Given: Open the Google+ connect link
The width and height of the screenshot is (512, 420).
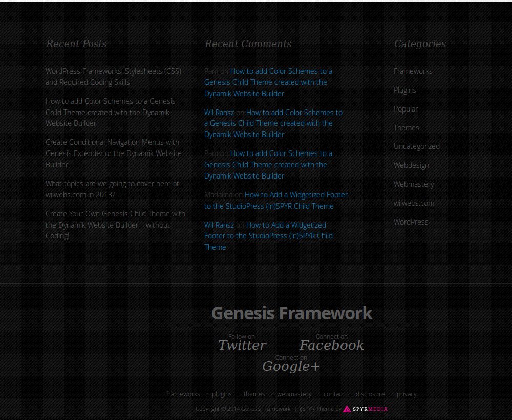Looking at the screenshot, I should click(x=291, y=366).
